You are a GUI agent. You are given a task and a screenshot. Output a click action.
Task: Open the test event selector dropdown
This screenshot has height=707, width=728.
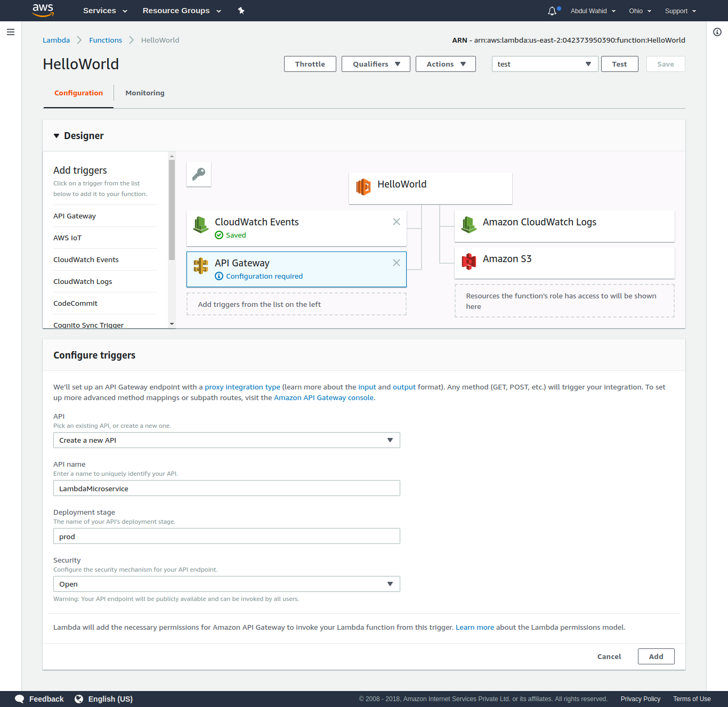coord(545,64)
